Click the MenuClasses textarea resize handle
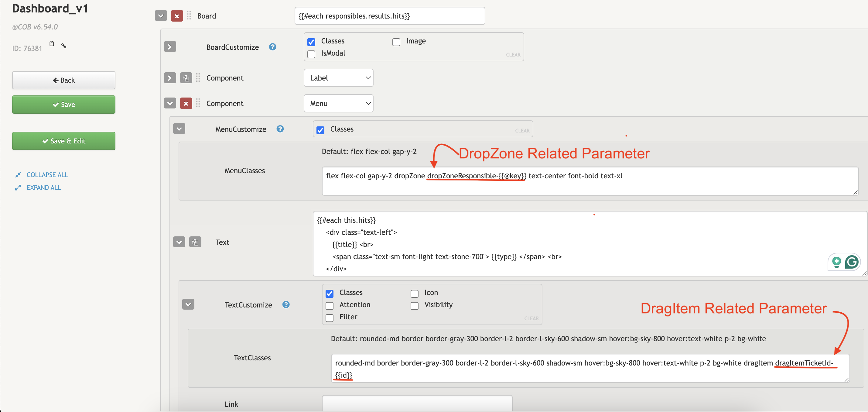The height and width of the screenshot is (412, 868). point(855,192)
